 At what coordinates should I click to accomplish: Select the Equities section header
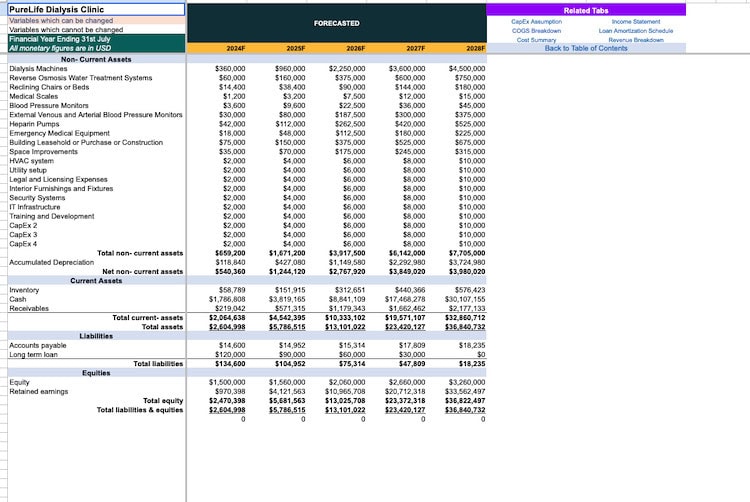(96, 373)
